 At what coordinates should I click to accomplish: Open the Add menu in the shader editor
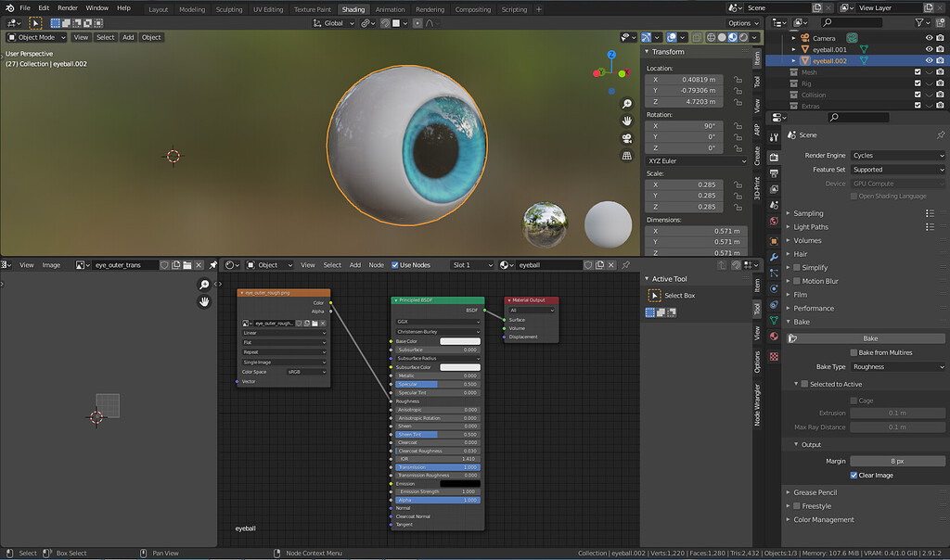356,264
